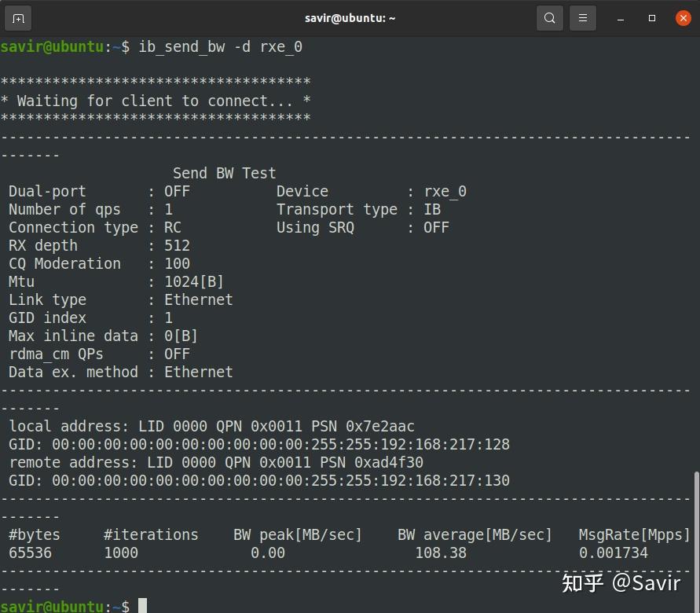
Task: Click the Max inline data 0[B] value
Action: click(181, 336)
